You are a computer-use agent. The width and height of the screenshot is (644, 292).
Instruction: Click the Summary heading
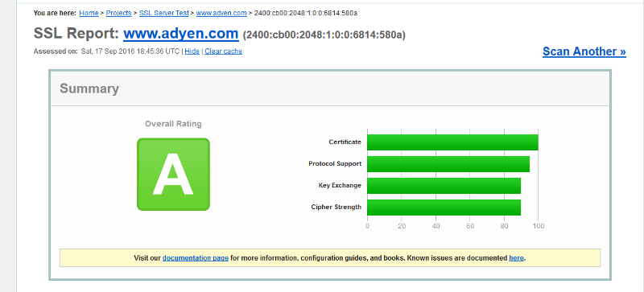point(89,88)
